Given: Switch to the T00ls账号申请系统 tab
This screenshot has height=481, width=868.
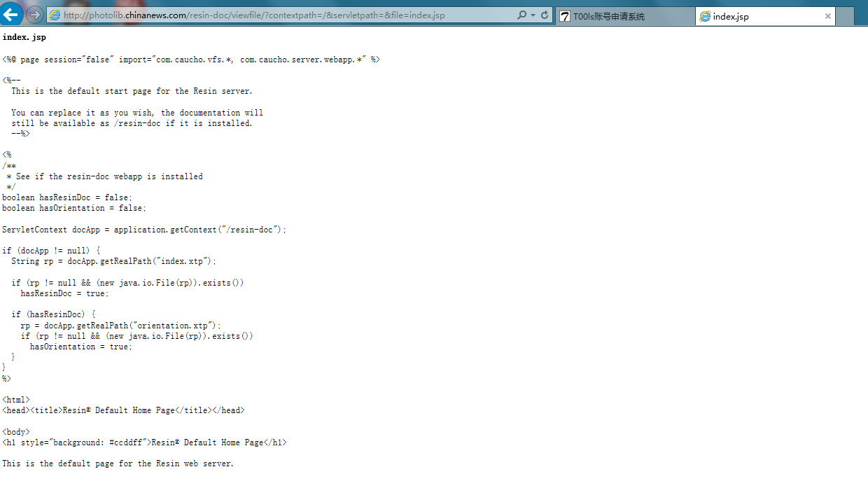Looking at the screenshot, I should 624,16.
